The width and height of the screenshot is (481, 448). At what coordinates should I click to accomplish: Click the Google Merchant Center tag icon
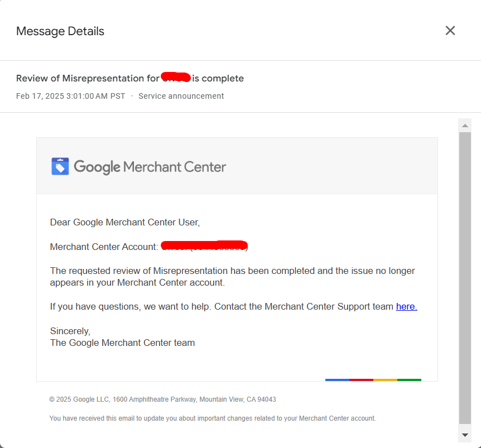tap(60, 166)
